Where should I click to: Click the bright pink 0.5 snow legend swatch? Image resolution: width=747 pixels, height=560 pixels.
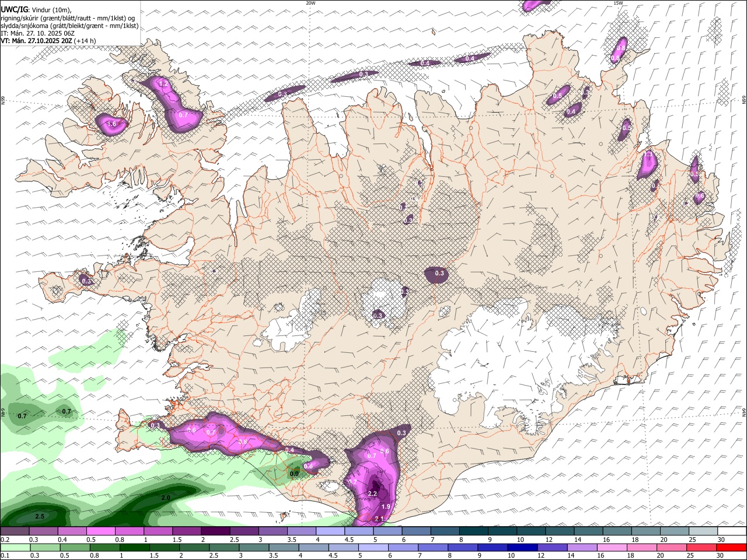(100, 531)
